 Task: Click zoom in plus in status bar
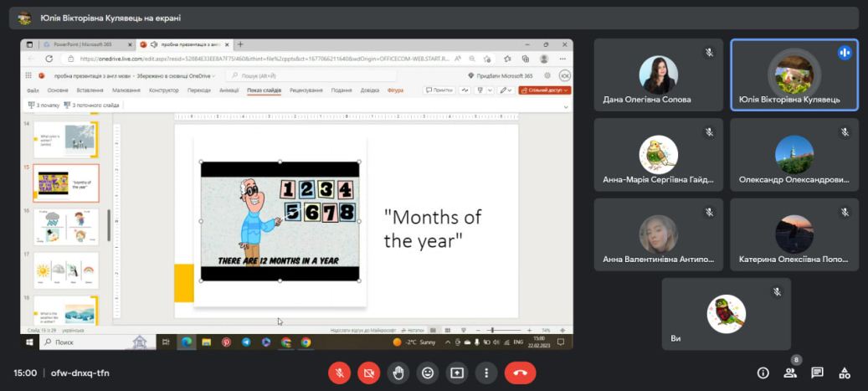(530, 330)
